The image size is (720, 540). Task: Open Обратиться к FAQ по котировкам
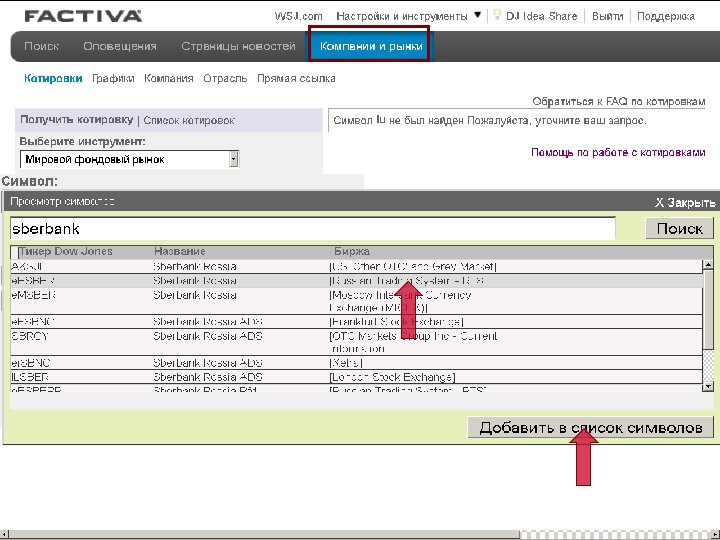(x=619, y=101)
